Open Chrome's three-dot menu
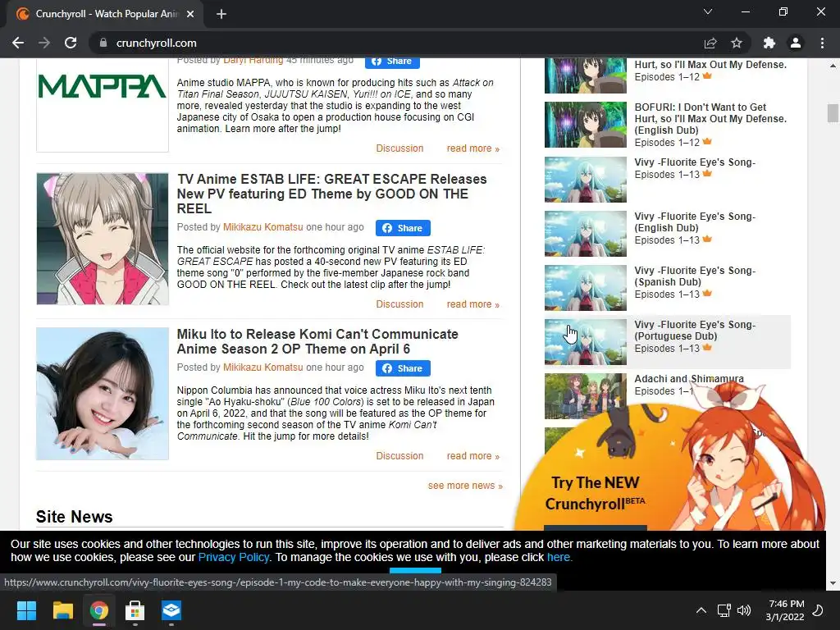 click(x=822, y=43)
